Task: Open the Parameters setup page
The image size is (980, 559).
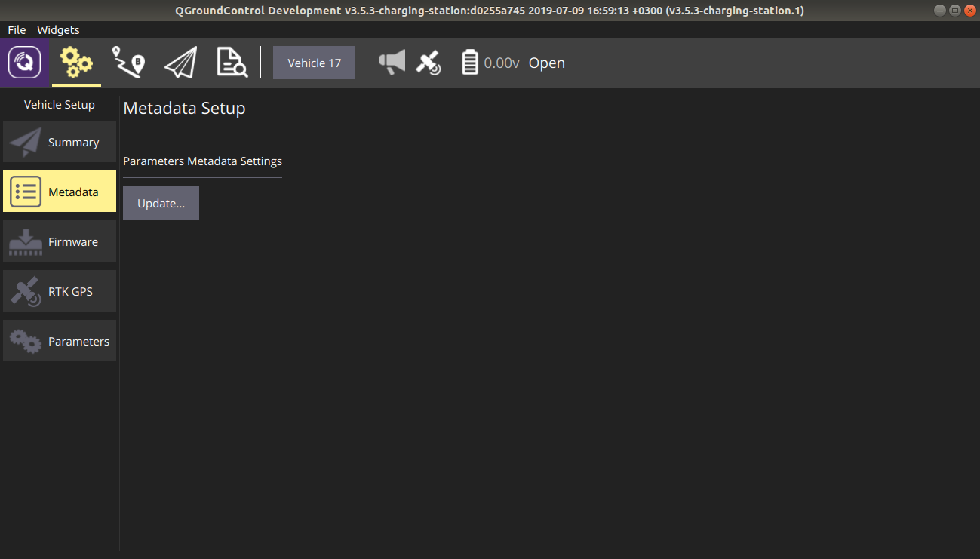Action: [60, 341]
